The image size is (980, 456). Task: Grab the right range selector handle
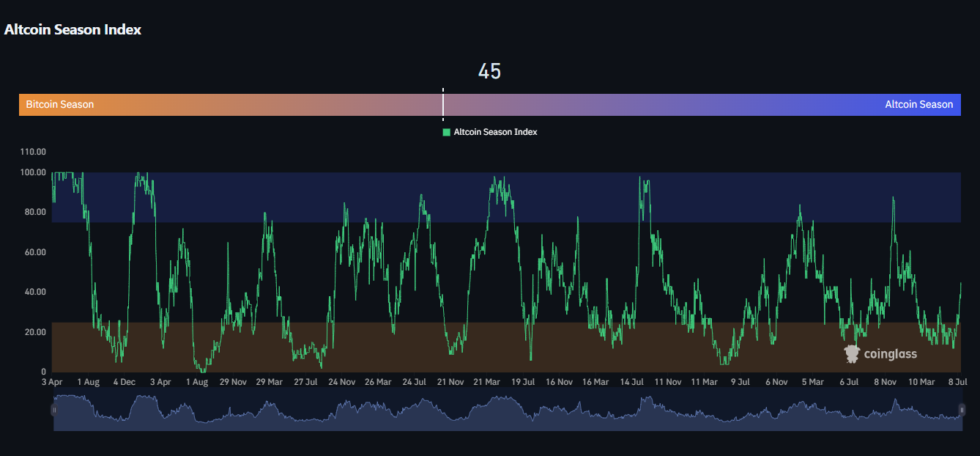pyautogui.click(x=962, y=410)
